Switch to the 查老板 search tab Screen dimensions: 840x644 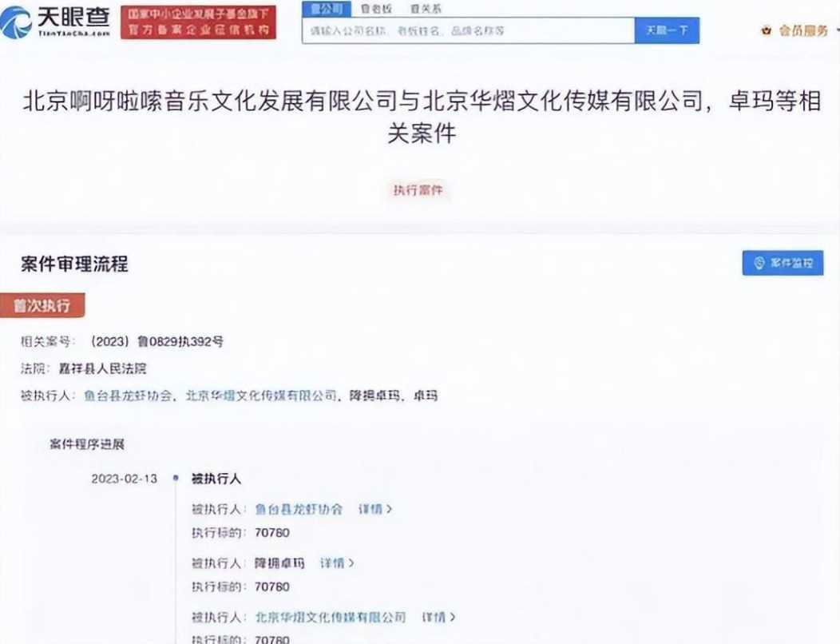pyautogui.click(x=375, y=9)
